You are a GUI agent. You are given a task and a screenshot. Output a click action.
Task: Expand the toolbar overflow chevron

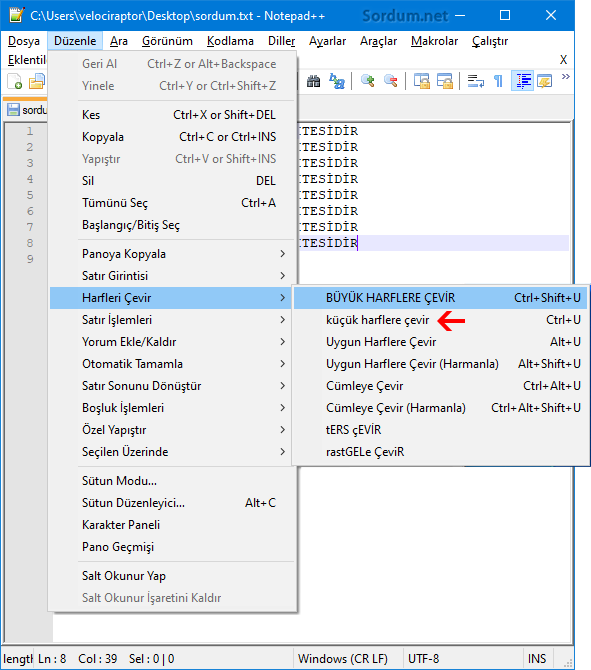(566, 77)
